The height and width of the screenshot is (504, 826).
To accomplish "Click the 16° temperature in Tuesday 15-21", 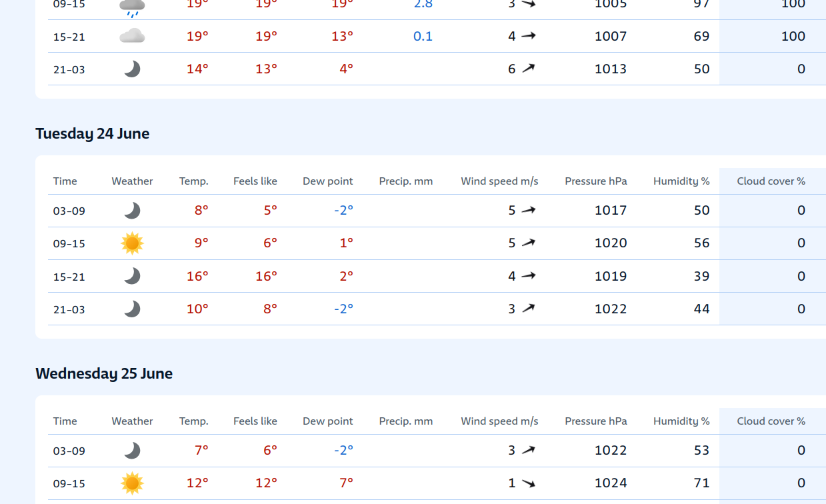I will coord(197,276).
